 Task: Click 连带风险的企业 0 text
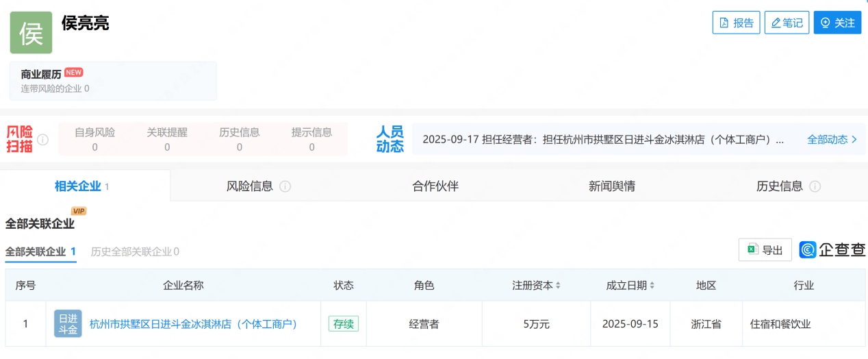coord(55,88)
